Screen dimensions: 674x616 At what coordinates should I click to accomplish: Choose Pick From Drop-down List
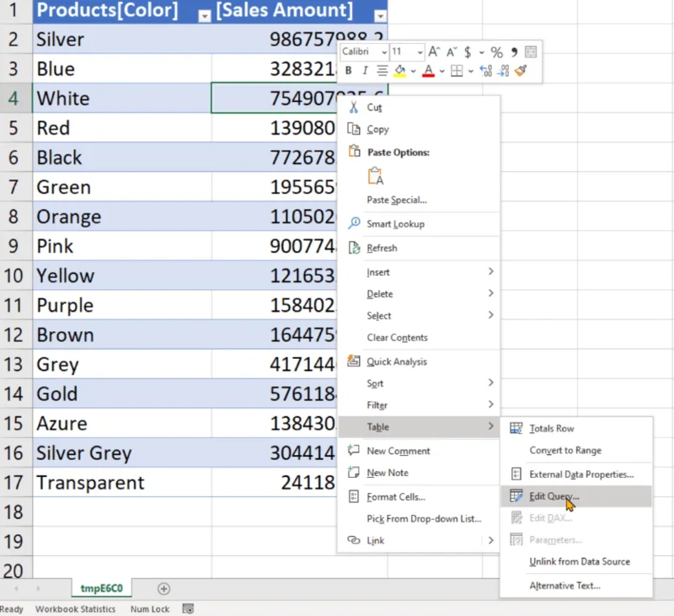tap(419, 519)
